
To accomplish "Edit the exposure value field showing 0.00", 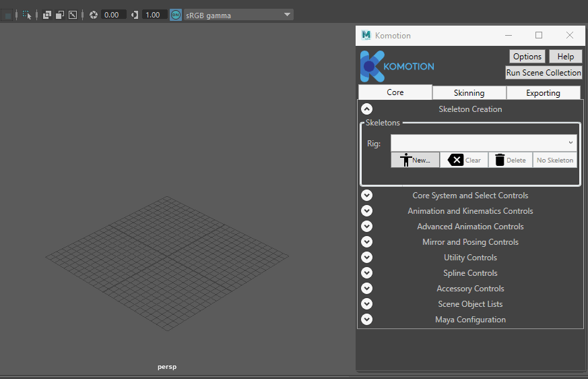I will click(113, 15).
